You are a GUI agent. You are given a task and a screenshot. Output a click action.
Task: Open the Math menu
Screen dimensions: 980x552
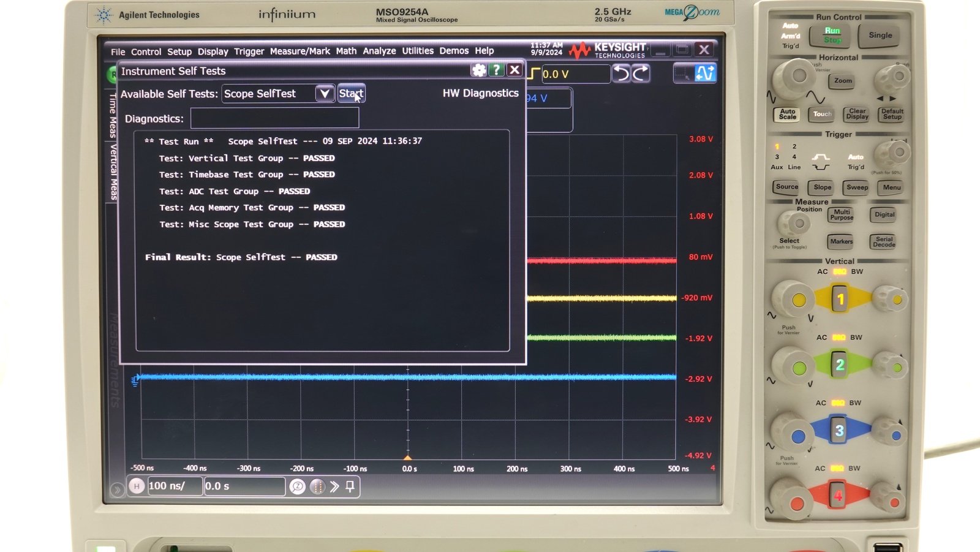tap(346, 51)
